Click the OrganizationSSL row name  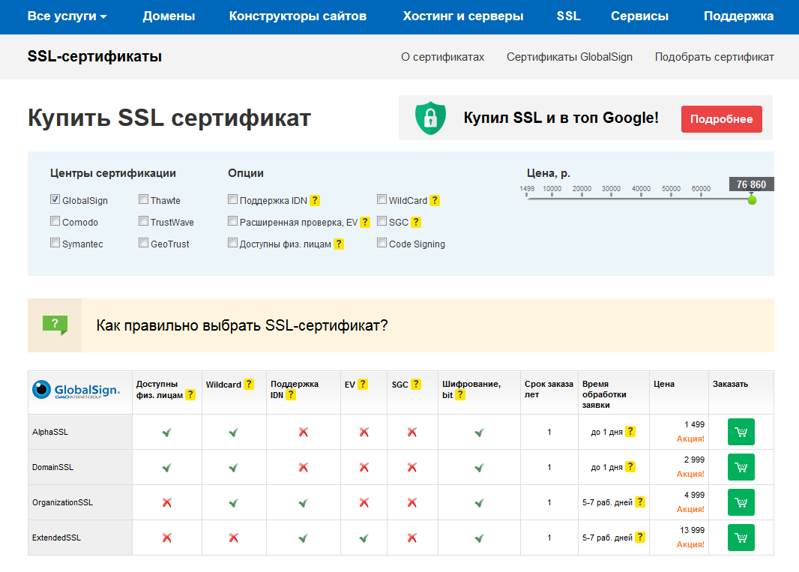pyautogui.click(x=62, y=502)
